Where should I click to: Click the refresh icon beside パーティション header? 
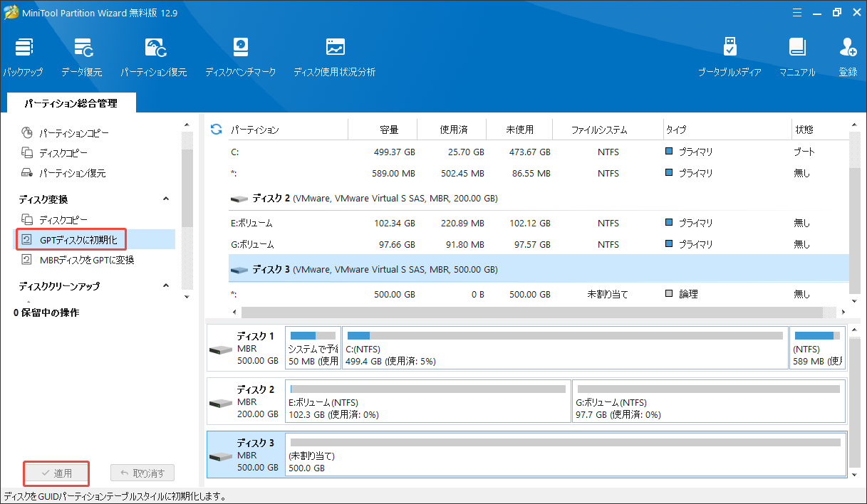[x=216, y=130]
